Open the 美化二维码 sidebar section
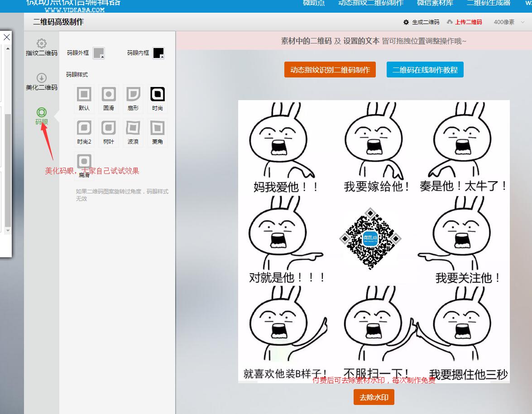The height and width of the screenshot is (414, 532). click(41, 82)
